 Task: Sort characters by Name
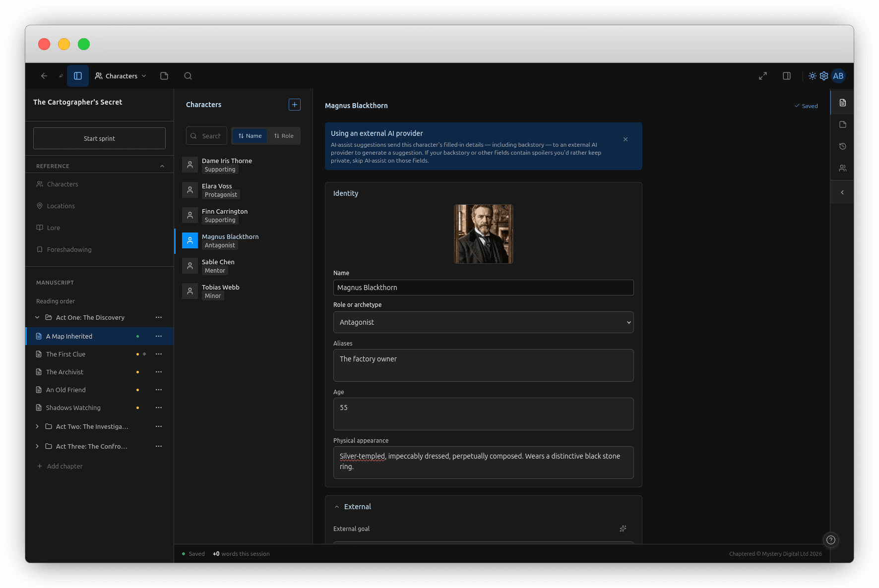250,136
